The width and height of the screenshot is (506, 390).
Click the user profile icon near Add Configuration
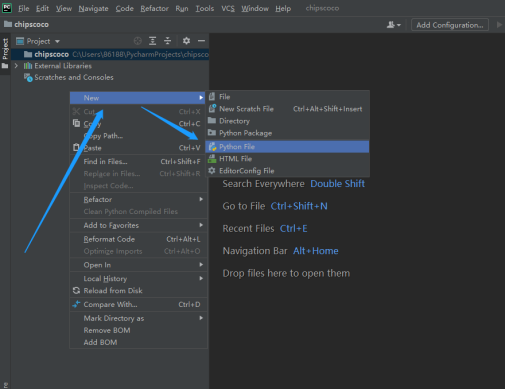pyautogui.click(x=393, y=25)
